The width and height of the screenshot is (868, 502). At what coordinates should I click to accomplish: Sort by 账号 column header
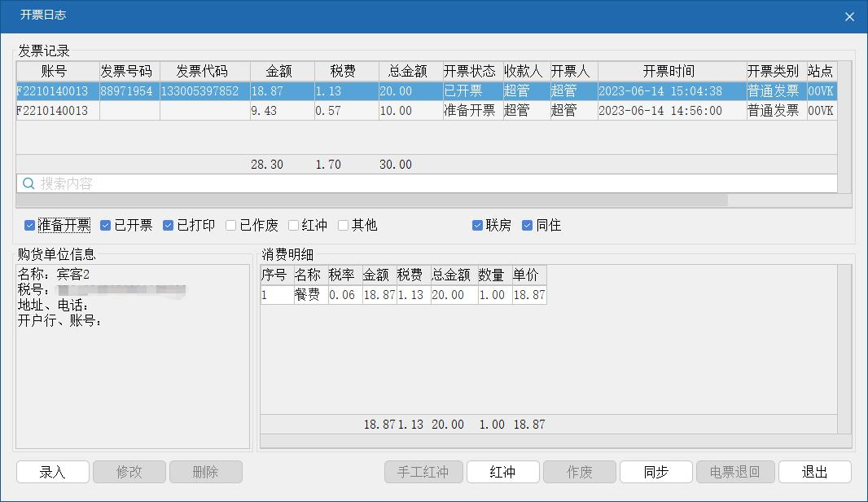58,72
